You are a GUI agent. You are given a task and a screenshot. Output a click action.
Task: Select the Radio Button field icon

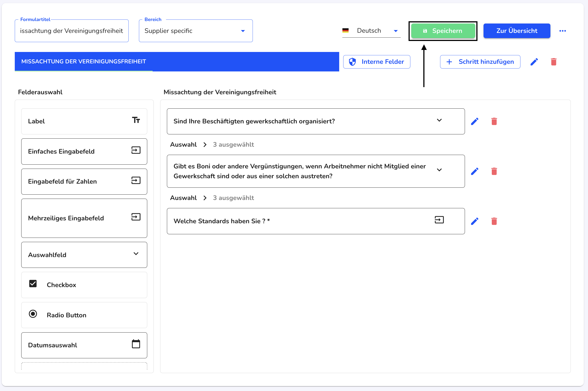(x=33, y=314)
